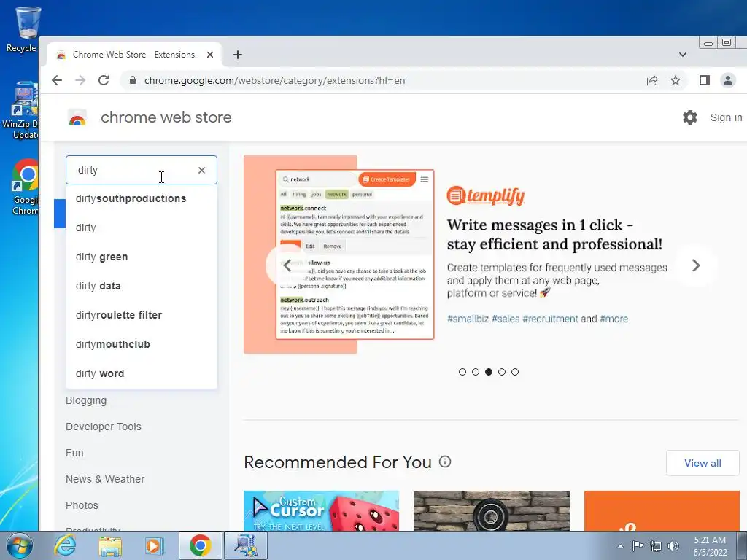The image size is (747, 560).
Task: Open the volume speaker icon
Action: 673,546
